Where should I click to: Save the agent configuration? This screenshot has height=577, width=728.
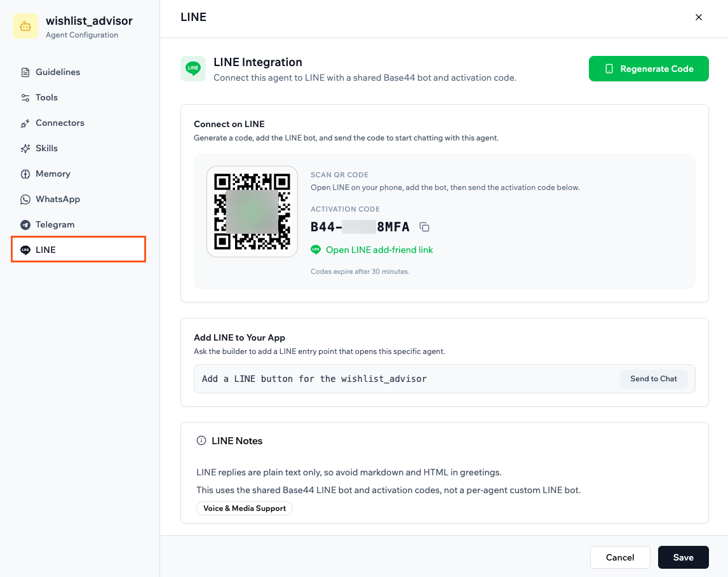pos(683,557)
